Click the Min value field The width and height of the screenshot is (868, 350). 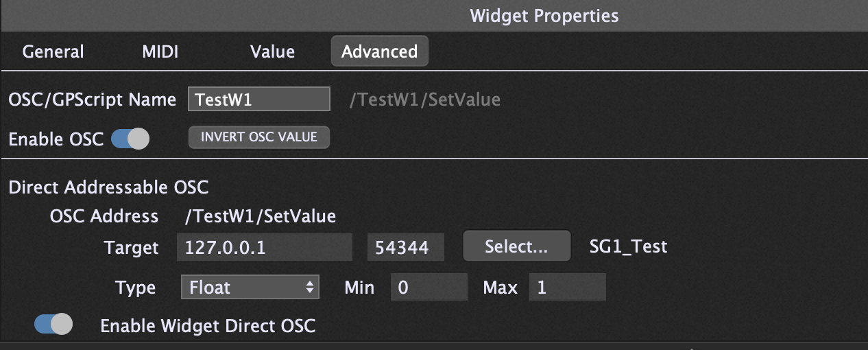429,288
